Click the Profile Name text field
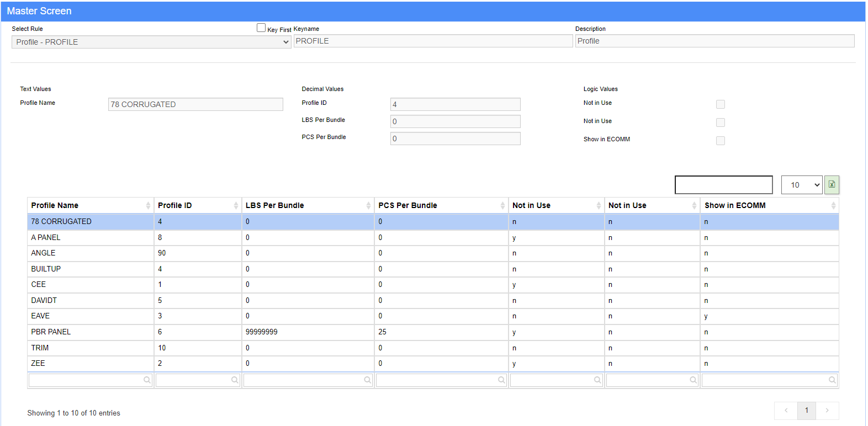868x426 pixels. pyautogui.click(x=195, y=104)
